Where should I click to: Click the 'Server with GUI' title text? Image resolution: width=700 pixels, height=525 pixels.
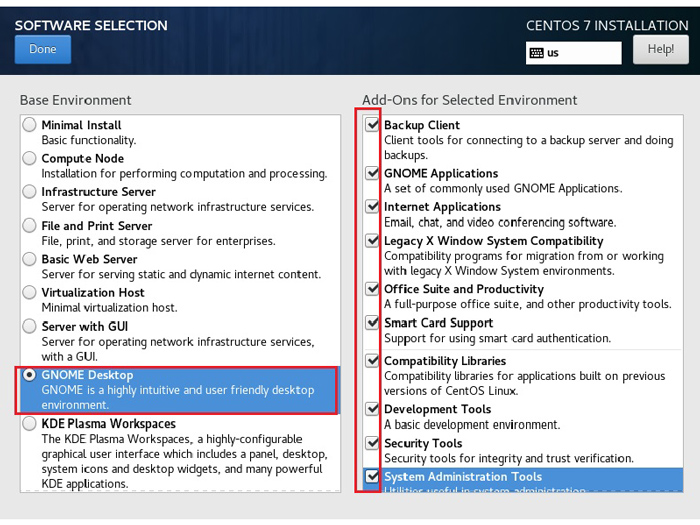click(x=85, y=326)
